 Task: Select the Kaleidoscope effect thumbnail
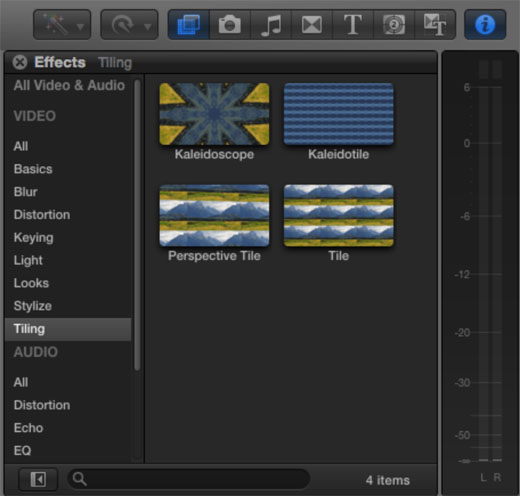[x=214, y=114]
